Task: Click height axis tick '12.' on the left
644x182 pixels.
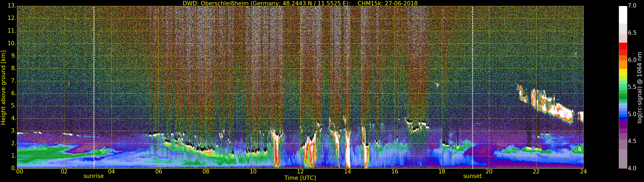Action: tap(12, 18)
